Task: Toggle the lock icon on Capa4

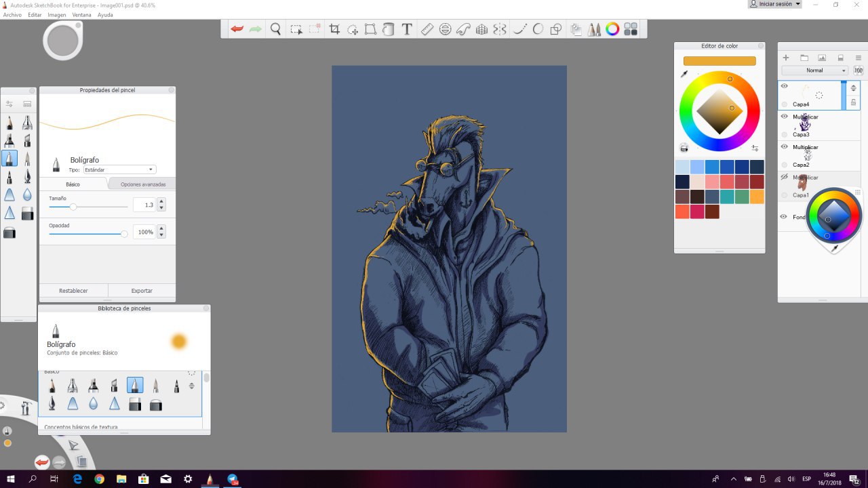Action: click(854, 102)
